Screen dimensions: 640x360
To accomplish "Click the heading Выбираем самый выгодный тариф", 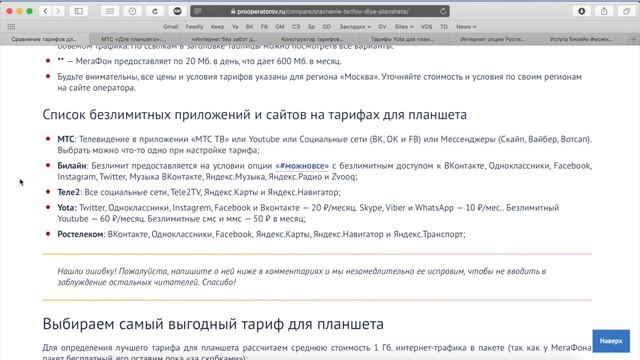I will [x=213, y=324].
